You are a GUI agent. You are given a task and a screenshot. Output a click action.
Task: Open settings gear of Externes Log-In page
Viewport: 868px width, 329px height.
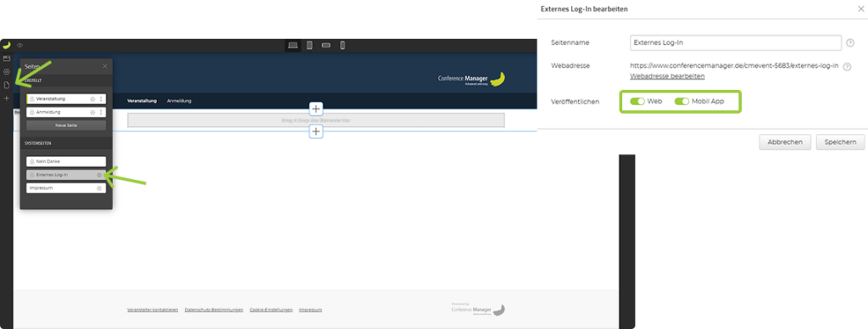tap(99, 175)
